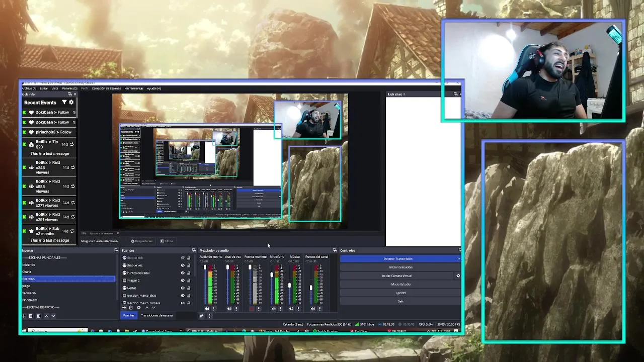Undock the Fuentes panel
Image resolution: width=644 pixels, height=362 pixels.
tap(194, 250)
